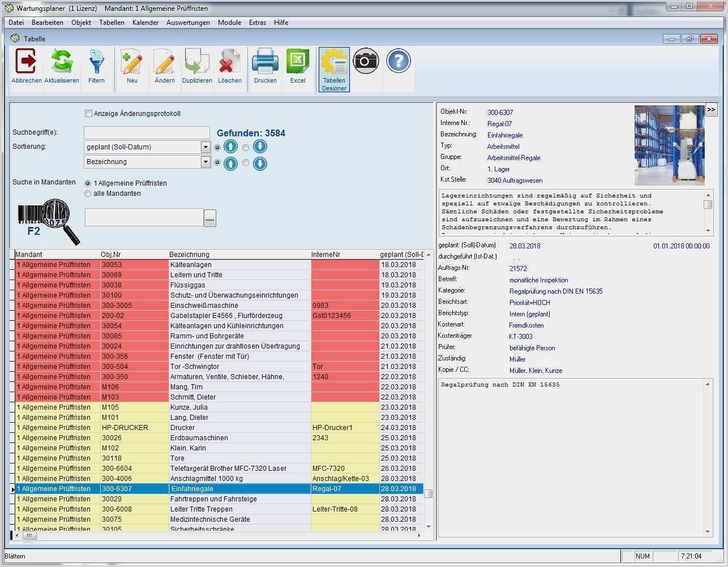Select '1 Allgemeine Prüffristen' radio button
Screen dimensions: 728x567
coord(88,183)
